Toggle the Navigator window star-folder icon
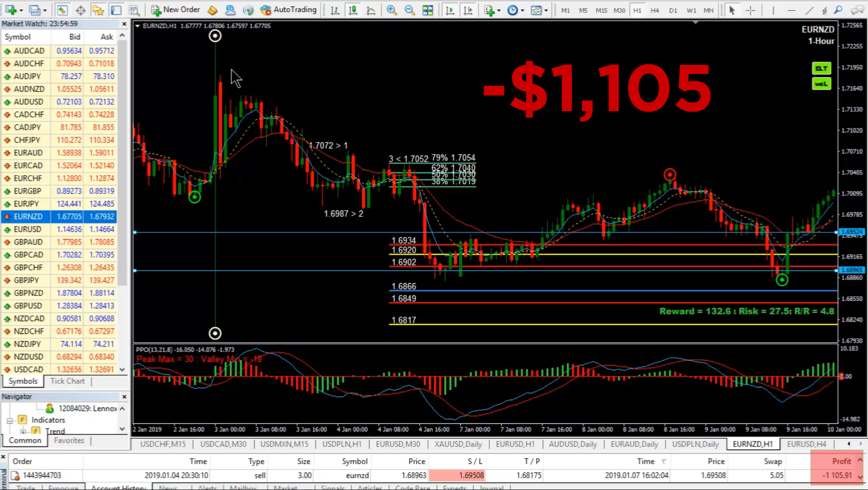Screen dimensions: 868x490 tap(98, 10)
